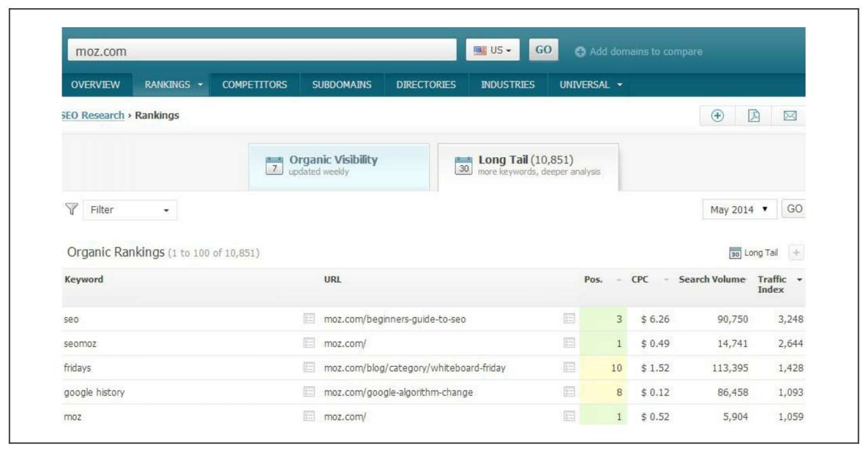Switch to the Organic Visibility tab
Image resolution: width=868 pixels, height=450 pixels.
(339, 166)
